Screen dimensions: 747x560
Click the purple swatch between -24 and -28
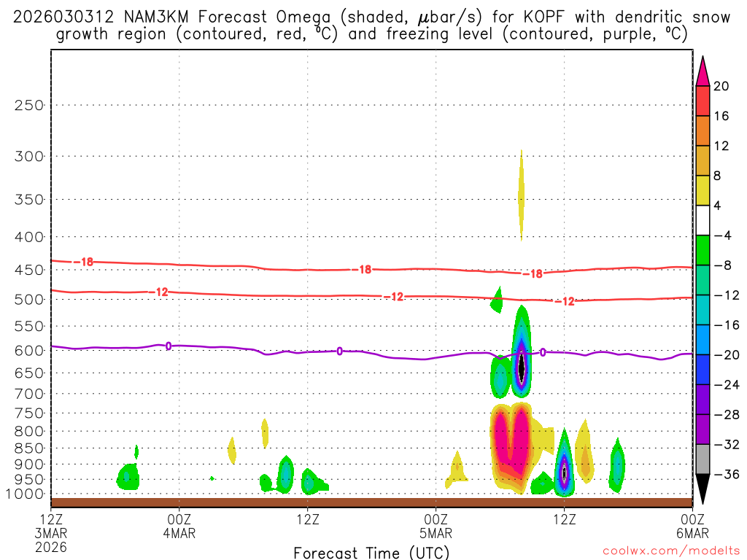pos(703,400)
